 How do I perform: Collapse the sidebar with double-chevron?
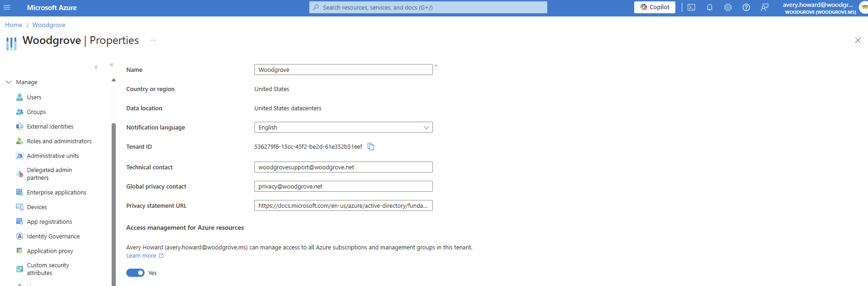(x=112, y=65)
